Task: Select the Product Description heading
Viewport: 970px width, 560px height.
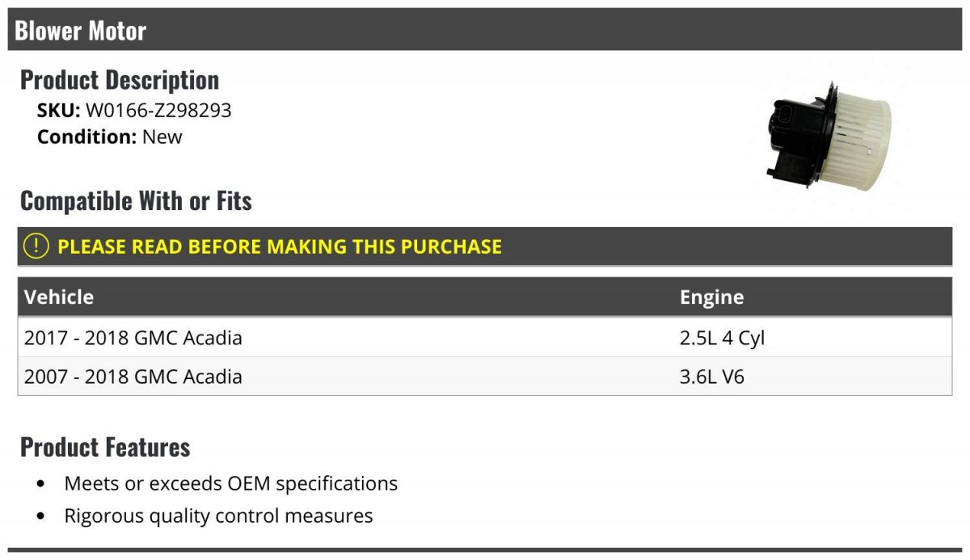Action: click(120, 79)
